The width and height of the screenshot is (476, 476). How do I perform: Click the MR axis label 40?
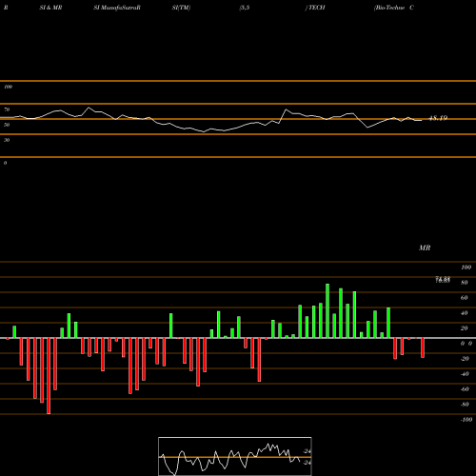[x=465, y=313]
